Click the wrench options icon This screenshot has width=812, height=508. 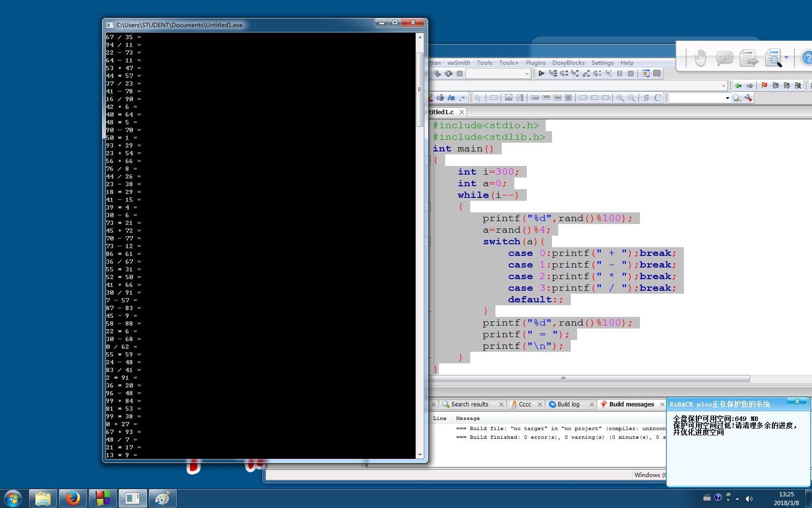tap(748, 98)
